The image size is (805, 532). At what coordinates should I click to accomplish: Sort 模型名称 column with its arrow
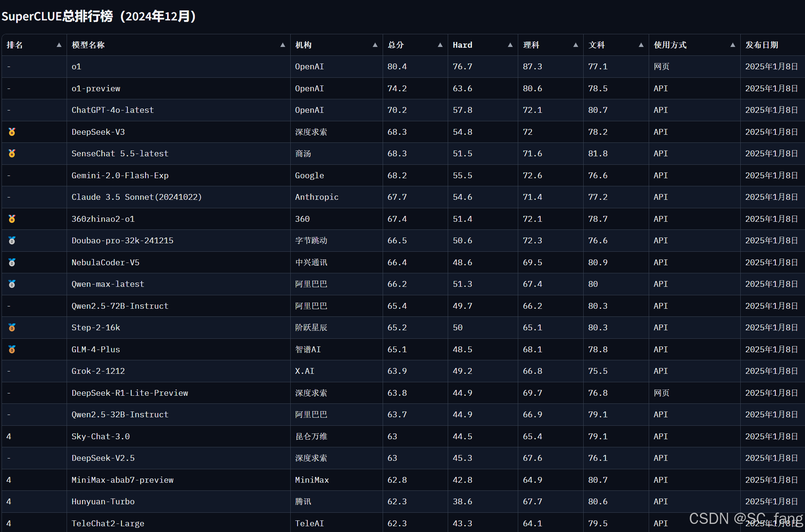point(283,45)
